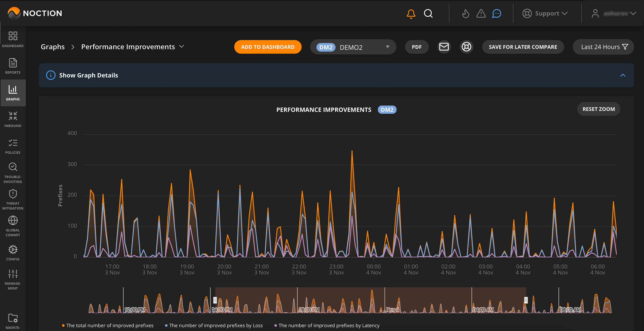Click the Add to Dashboard button
The width and height of the screenshot is (644, 331).
pos(268,47)
